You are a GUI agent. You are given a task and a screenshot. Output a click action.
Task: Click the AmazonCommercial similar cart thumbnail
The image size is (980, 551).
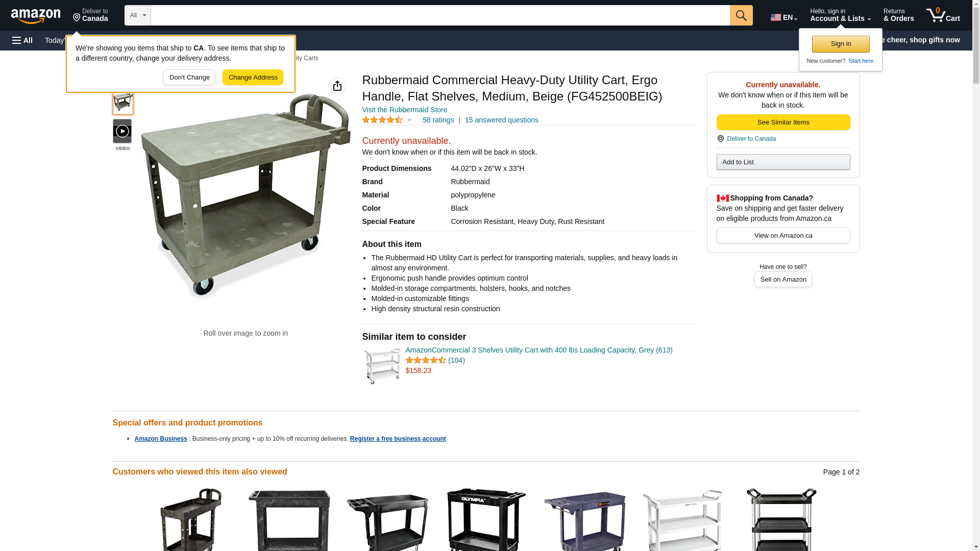[x=382, y=366]
